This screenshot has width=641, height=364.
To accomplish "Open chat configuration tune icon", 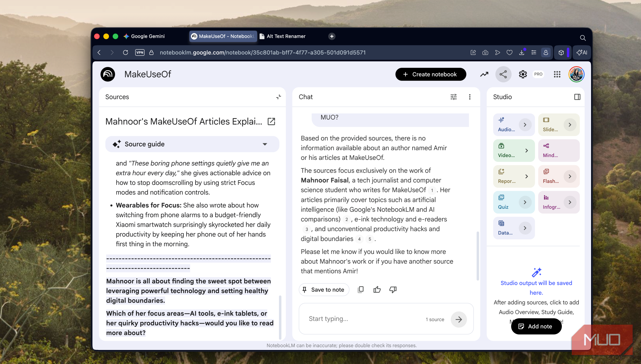I will [453, 97].
